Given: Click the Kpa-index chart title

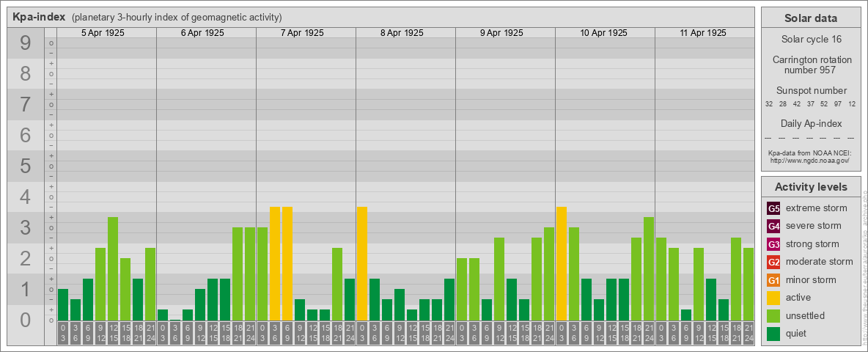Looking at the screenshot, I should click(x=39, y=17).
